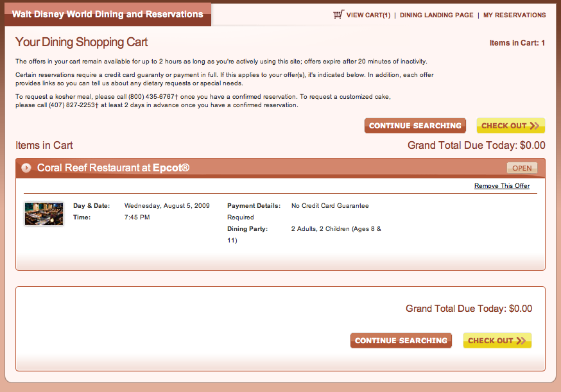Viewport: 561px width, 392px height.
Task: Click the OPEN button on Coral Reef header
Action: click(x=522, y=168)
